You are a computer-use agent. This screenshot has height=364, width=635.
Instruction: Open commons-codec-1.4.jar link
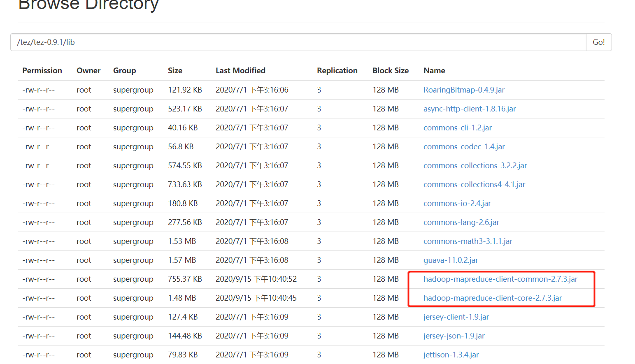(x=464, y=146)
